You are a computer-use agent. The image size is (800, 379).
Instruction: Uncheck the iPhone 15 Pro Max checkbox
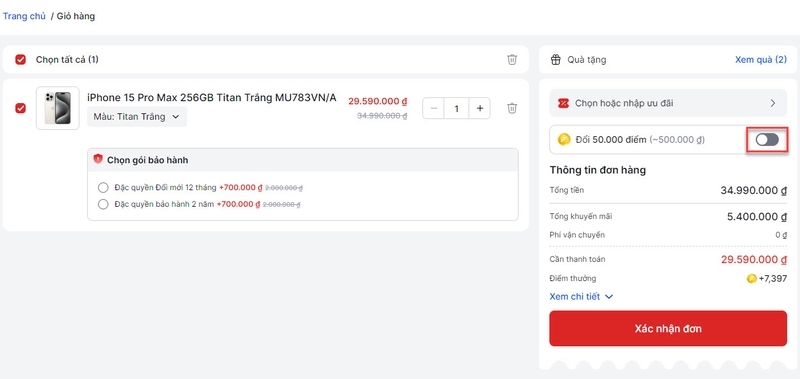click(x=20, y=108)
